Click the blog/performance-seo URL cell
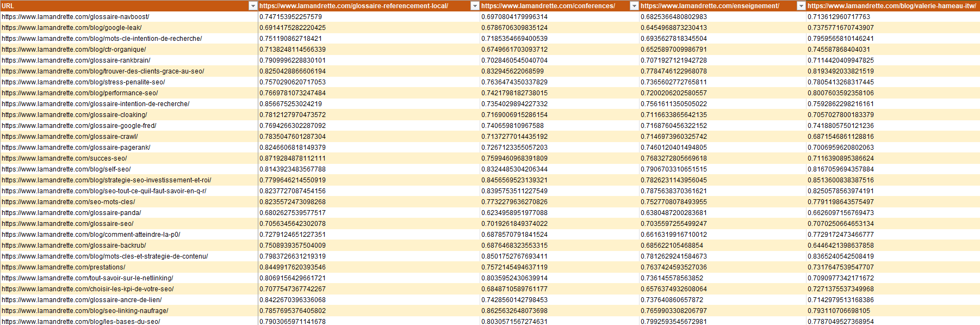Image resolution: width=980 pixels, height=325 pixels. pos(129,93)
